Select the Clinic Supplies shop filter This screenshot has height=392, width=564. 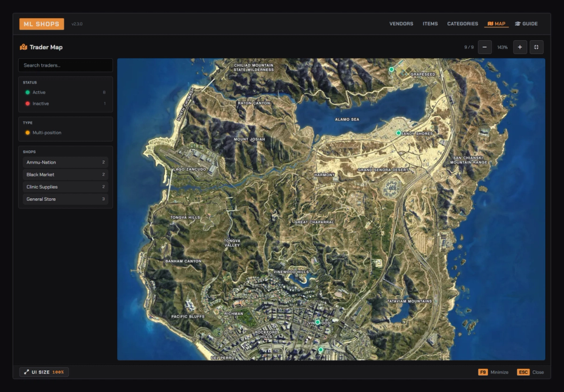pos(65,187)
